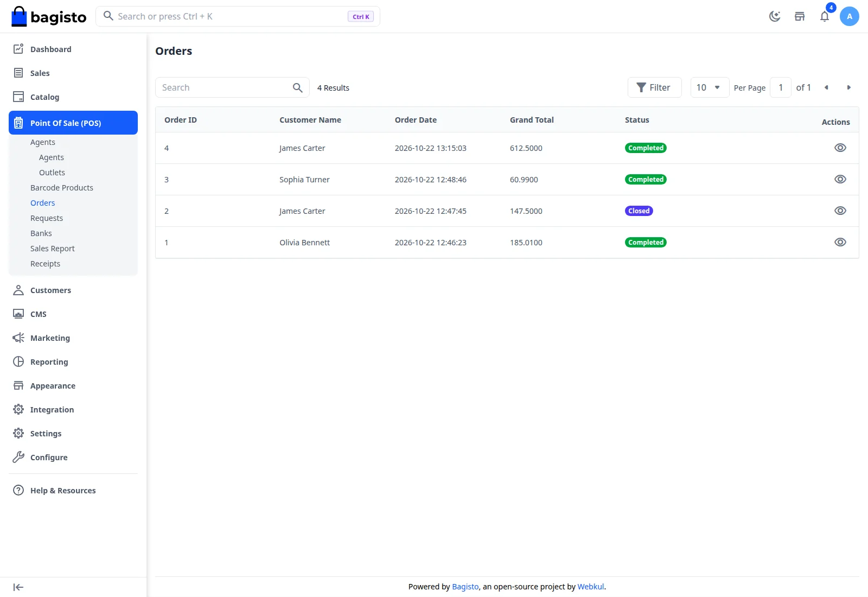Screen dimensions: 868x597
Task: Open Requests in the POS submenu
Action: click(47, 218)
